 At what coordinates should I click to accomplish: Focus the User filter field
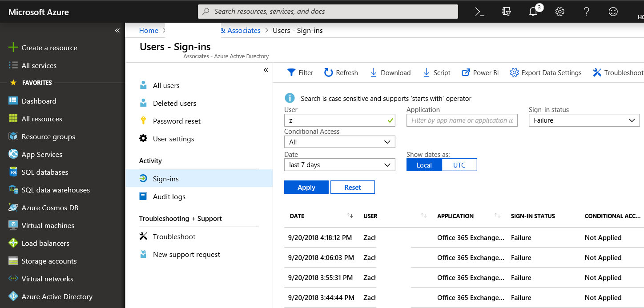coord(339,120)
